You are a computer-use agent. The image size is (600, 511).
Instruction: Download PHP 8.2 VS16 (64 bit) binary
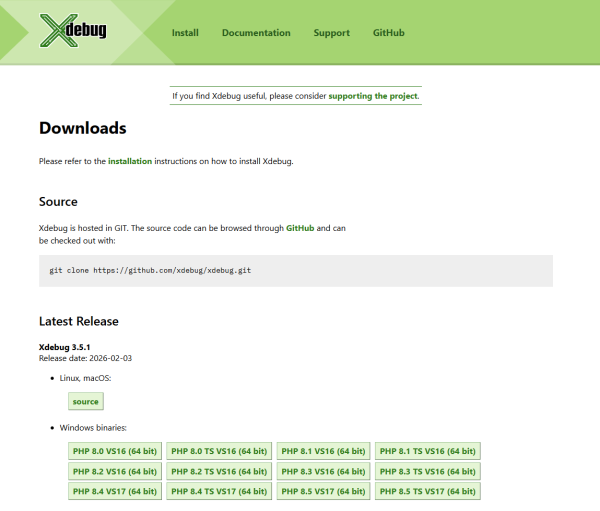[x=115, y=471]
